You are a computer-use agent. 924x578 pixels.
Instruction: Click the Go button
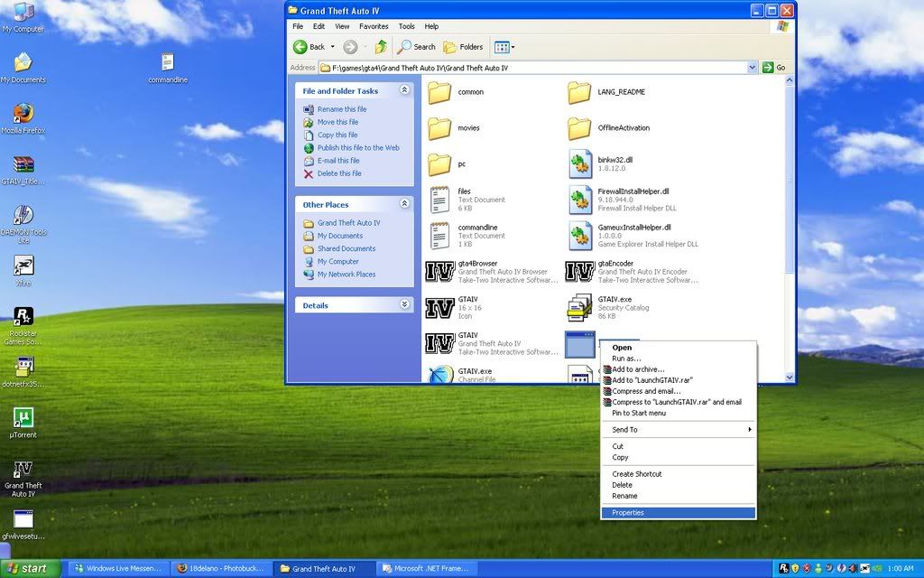click(773, 68)
